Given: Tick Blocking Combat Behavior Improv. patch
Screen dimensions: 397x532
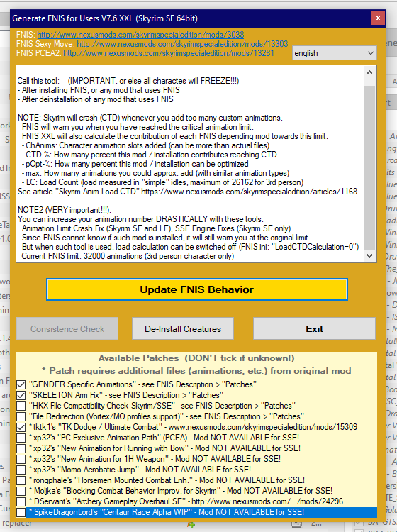Looking at the screenshot, I should (x=21, y=491).
